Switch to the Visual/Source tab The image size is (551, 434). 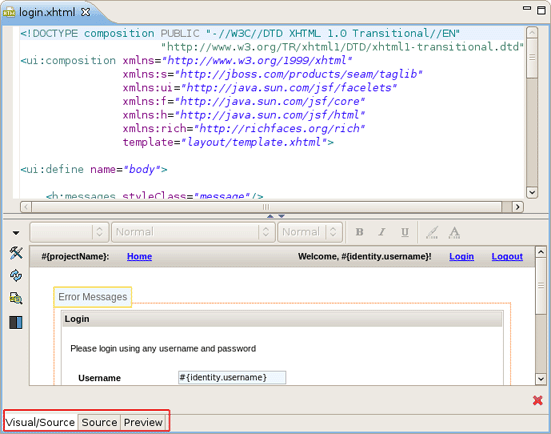40,422
